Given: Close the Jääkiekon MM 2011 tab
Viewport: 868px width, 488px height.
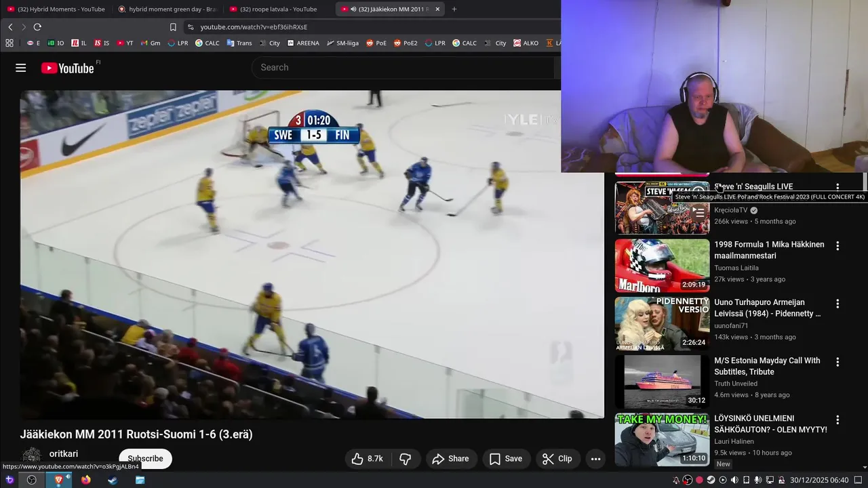Looking at the screenshot, I should [x=437, y=9].
